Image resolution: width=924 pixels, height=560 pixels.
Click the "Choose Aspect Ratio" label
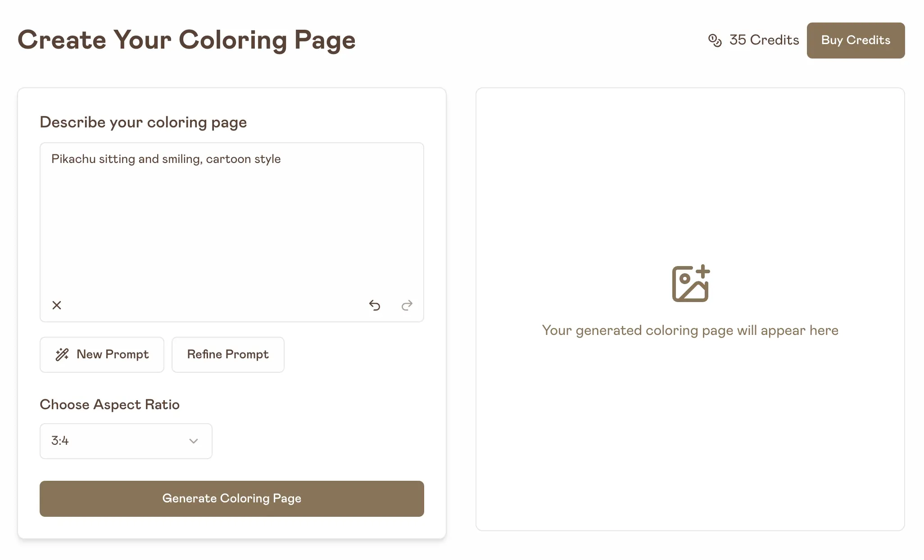[109, 405]
